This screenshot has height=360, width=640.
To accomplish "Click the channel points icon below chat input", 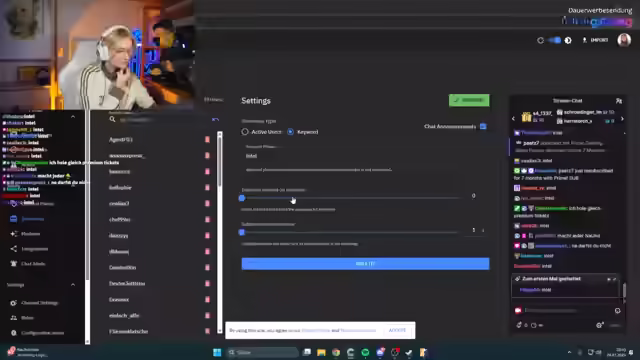I will click(x=519, y=325).
